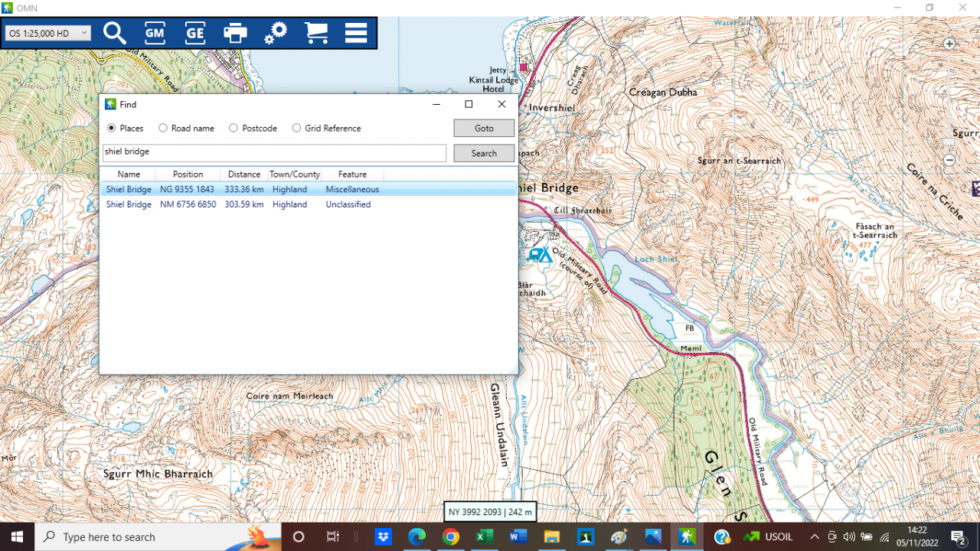This screenshot has height=551, width=980.
Task: Open the map shop cart icon
Action: (316, 33)
